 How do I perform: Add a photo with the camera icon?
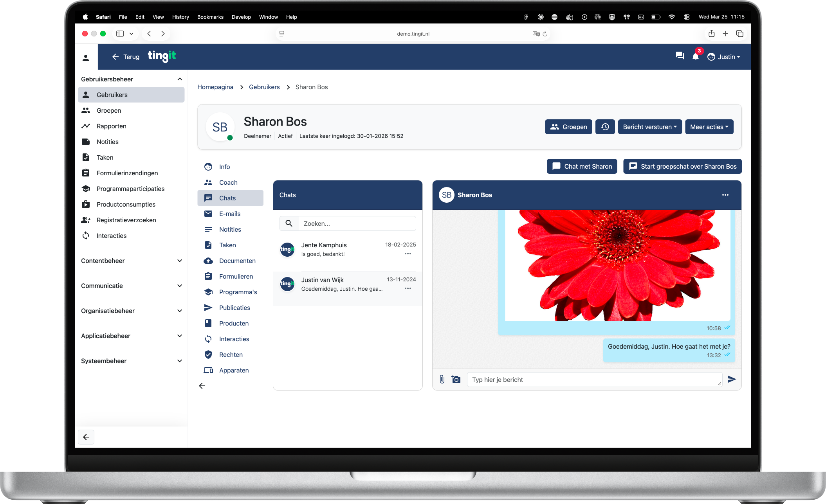pyautogui.click(x=456, y=379)
